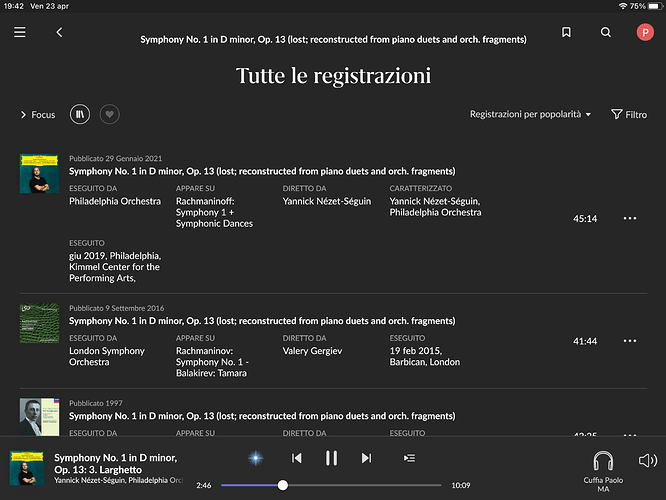Open the search magnifier
The width and height of the screenshot is (666, 500).
coord(606,32)
